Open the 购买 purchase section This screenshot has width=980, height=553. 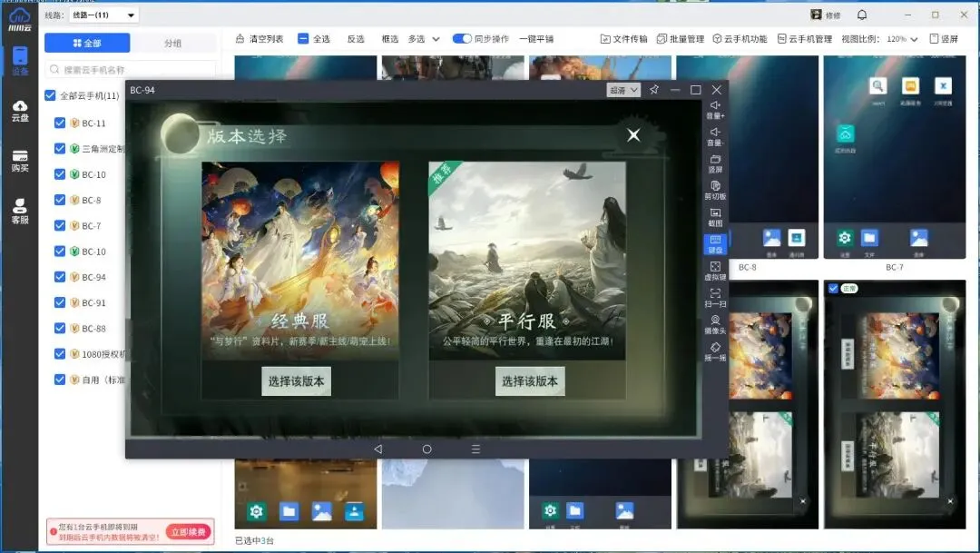point(20,162)
